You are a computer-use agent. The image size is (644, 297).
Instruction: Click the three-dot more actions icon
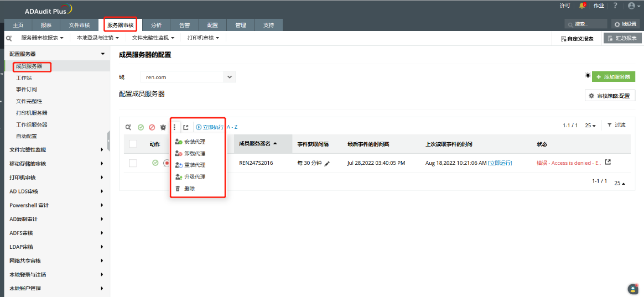coord(174,127)
